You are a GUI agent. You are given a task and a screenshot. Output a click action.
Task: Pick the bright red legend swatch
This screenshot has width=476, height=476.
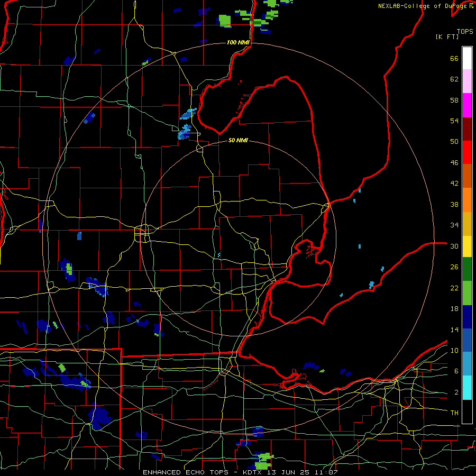coord(467,152)
